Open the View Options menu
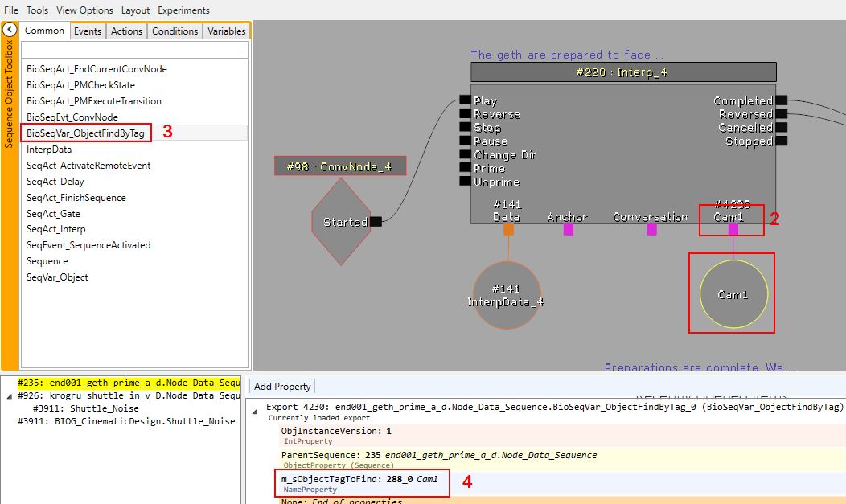This screenshot has height=504, width=846. [84, 10]
